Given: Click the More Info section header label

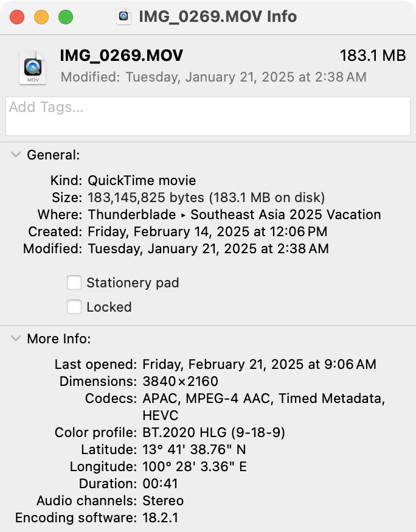Looking at the screenshot, I should coord(59,338).
